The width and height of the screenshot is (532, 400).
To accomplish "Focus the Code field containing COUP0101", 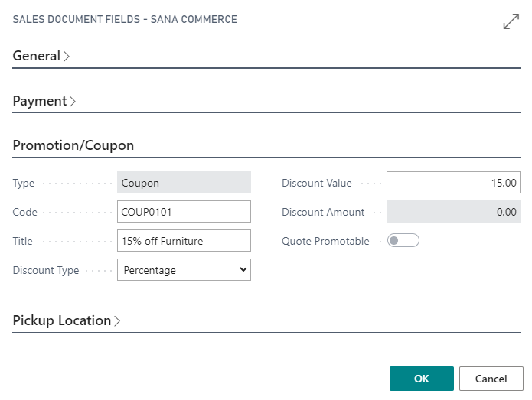I will tap(184, 212).
